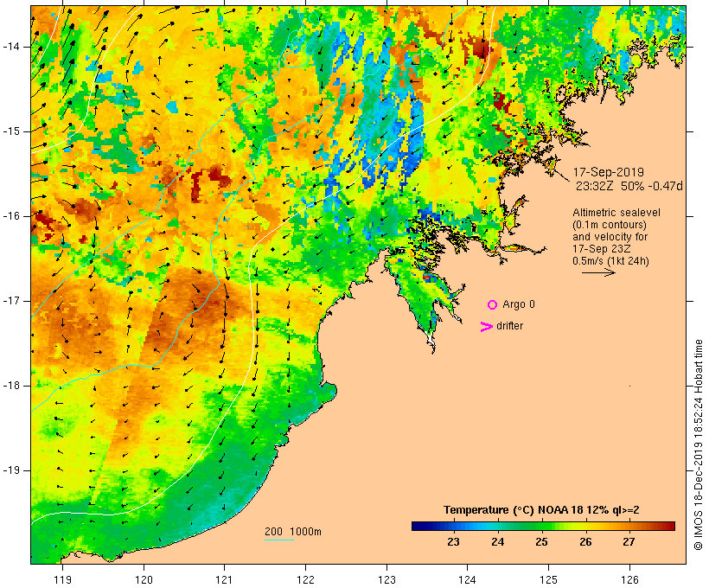
Task: Click the '122' longitude axis label
Action: pyautogui.click(x=306, y=579)
